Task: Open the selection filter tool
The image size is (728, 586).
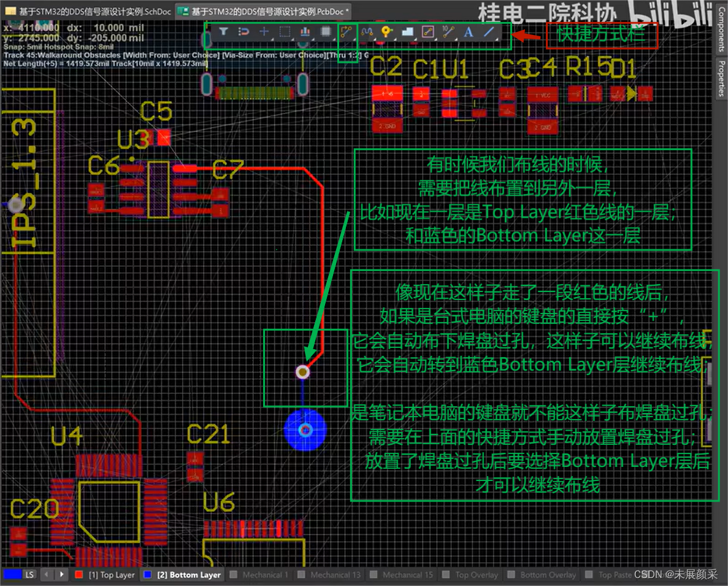Action: (223, 31)
